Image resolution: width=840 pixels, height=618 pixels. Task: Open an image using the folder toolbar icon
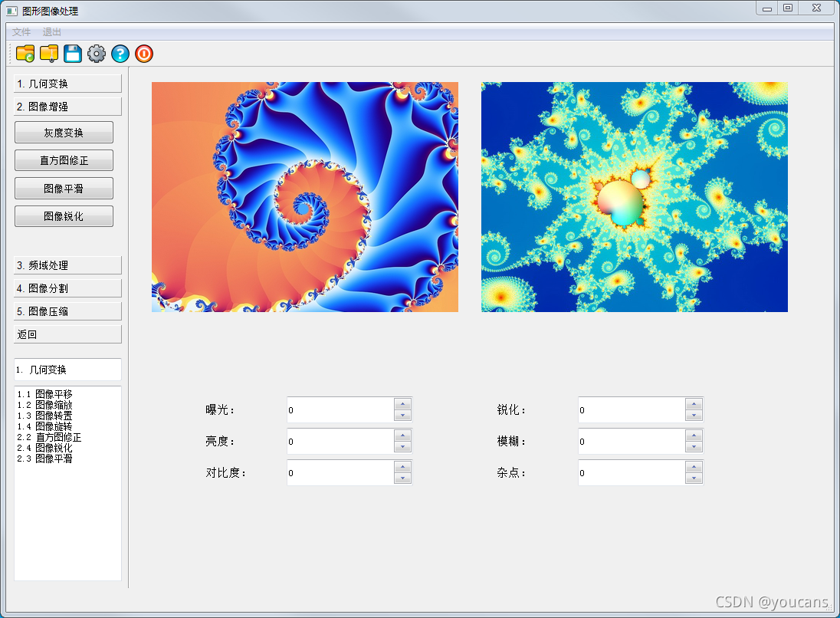(25, 54)
